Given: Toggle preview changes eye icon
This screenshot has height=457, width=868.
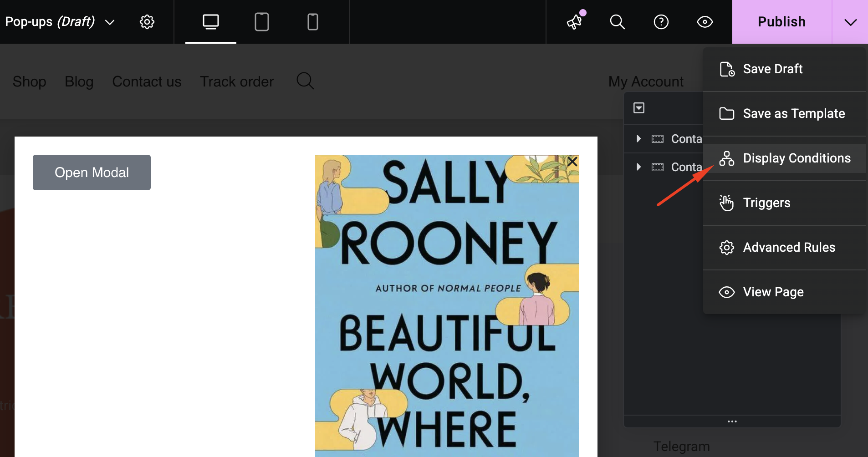Looking at the screenshot, I should (705, 22).
